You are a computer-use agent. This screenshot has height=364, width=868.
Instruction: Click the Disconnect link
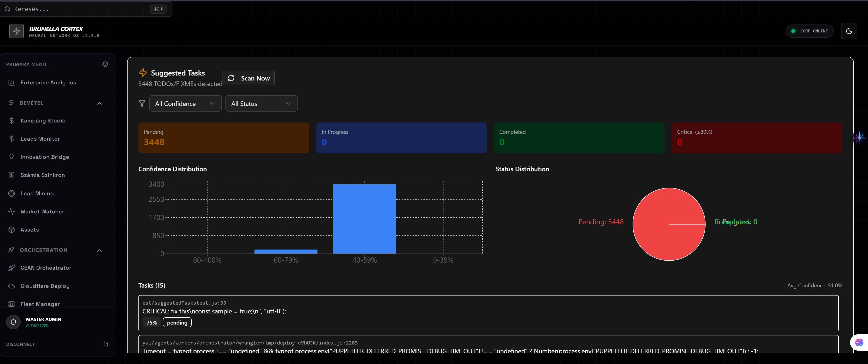20,344
